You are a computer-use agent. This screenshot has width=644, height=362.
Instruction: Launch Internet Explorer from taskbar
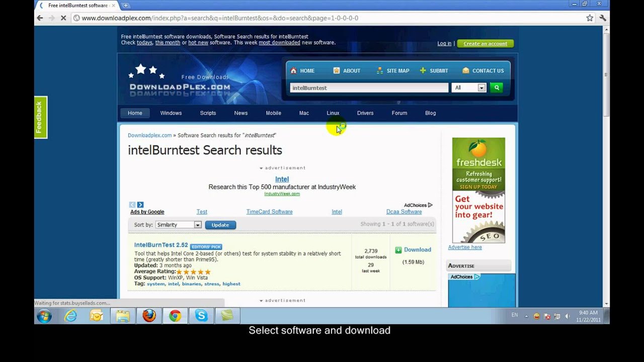[70, 316]
